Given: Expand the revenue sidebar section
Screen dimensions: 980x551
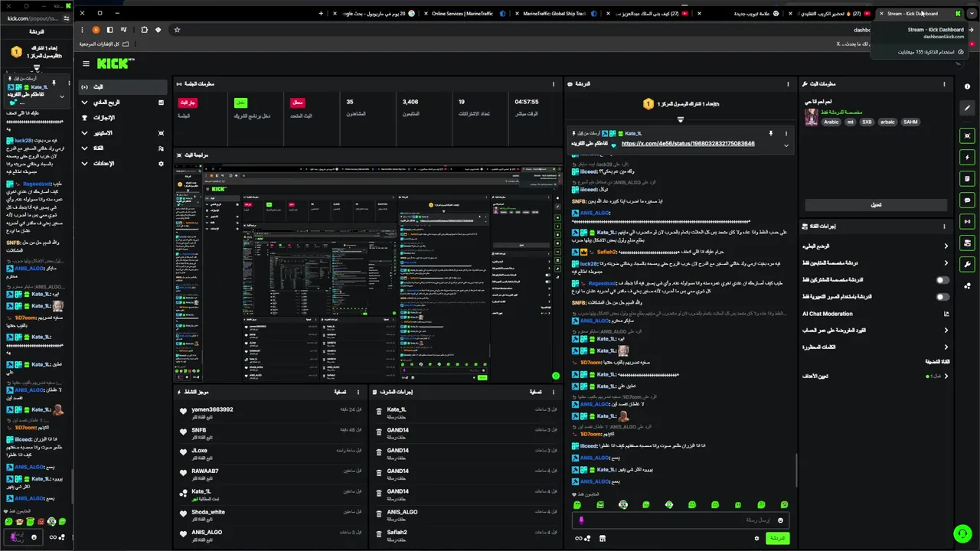Looking at the screenshot, I should tap(85, 103).
